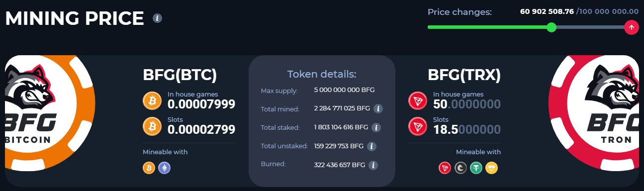The height and width of the screenshot is (191, 644).
Task: Click the Bitcoin mineable-with icon under BFG(BTC)
Action: tap(149, 168)
